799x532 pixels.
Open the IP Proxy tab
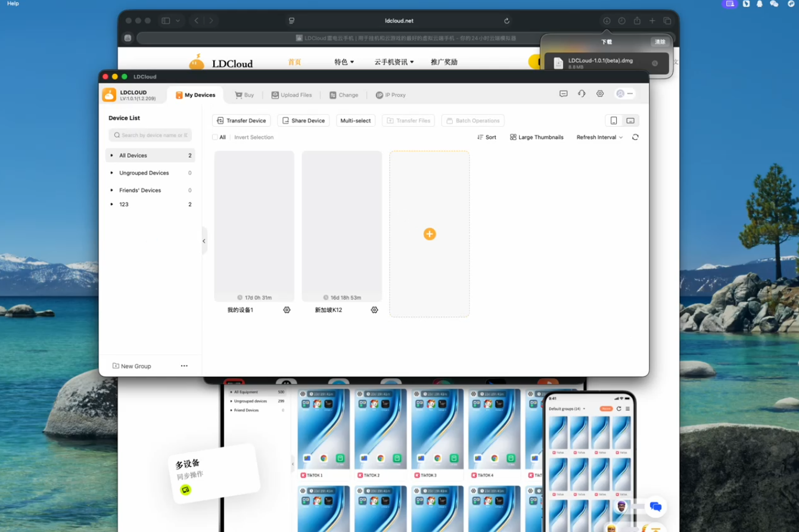pyautogui.click(x=390, y=95)
